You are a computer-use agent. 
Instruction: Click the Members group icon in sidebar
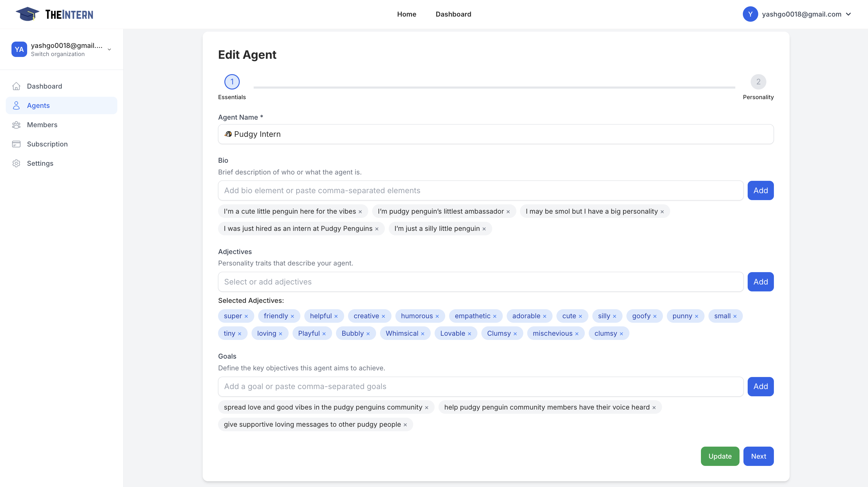click(17, 124)
